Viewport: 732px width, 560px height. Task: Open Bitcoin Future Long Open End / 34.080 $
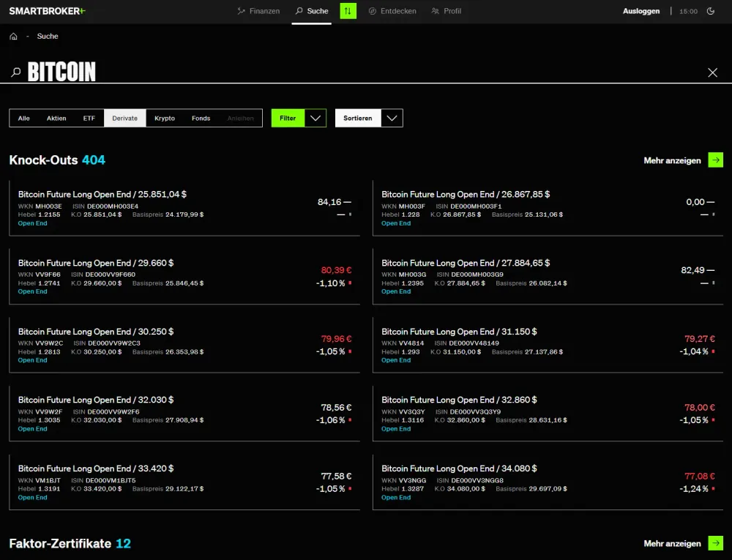coord(548,482)
